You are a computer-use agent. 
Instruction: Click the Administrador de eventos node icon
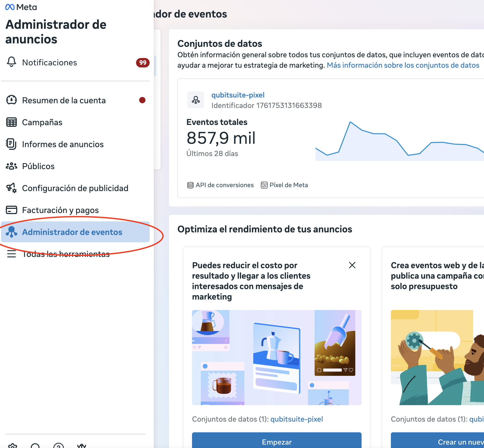(12, 232)
